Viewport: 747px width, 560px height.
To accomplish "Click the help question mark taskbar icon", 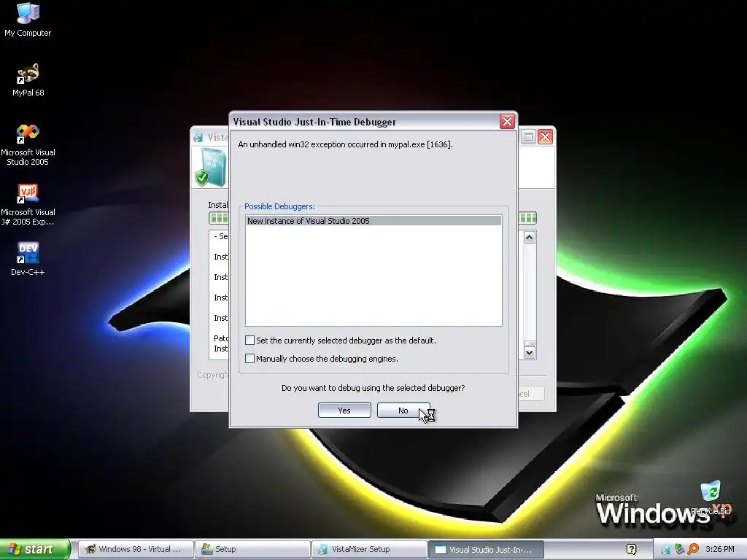I will tap(631, 550).
